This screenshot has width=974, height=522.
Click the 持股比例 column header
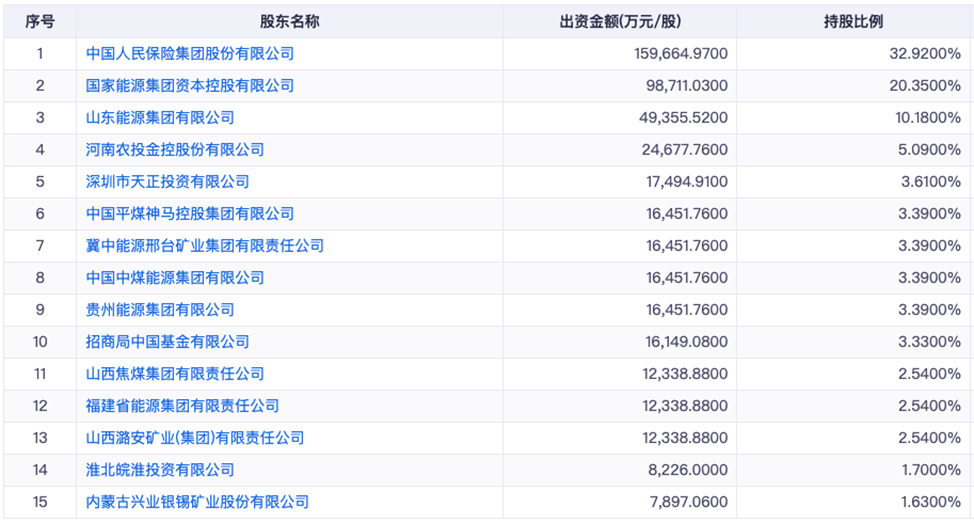coord(853,22)
